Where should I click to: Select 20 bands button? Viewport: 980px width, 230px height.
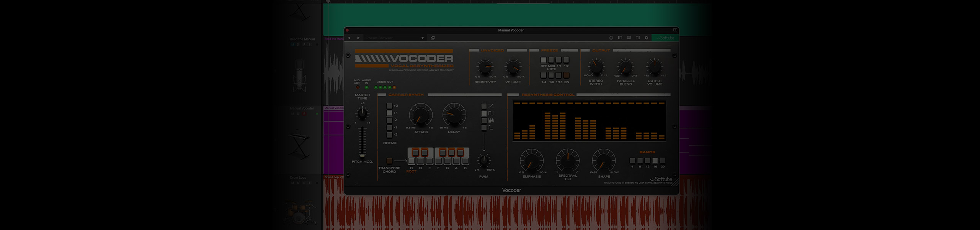(x=663, y=161)
